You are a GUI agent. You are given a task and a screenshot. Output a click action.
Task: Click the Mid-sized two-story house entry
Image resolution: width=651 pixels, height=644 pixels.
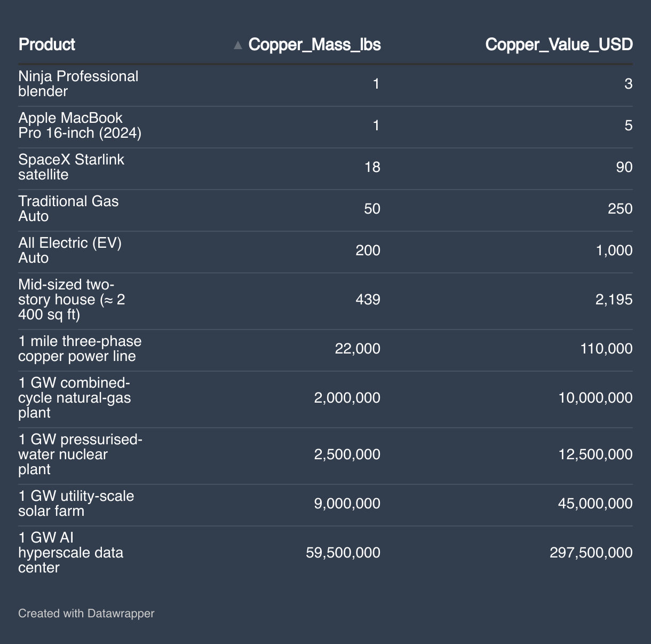tap(72, 300)
